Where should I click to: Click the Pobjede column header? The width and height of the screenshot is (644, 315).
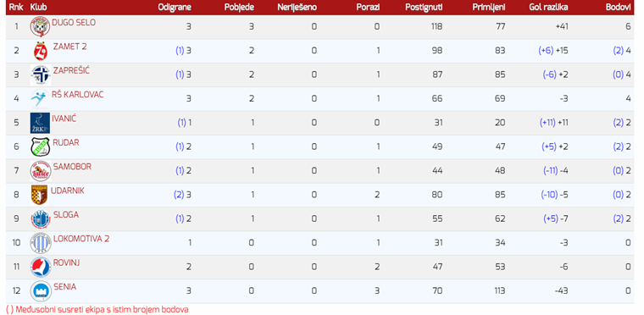pos(239,8)
